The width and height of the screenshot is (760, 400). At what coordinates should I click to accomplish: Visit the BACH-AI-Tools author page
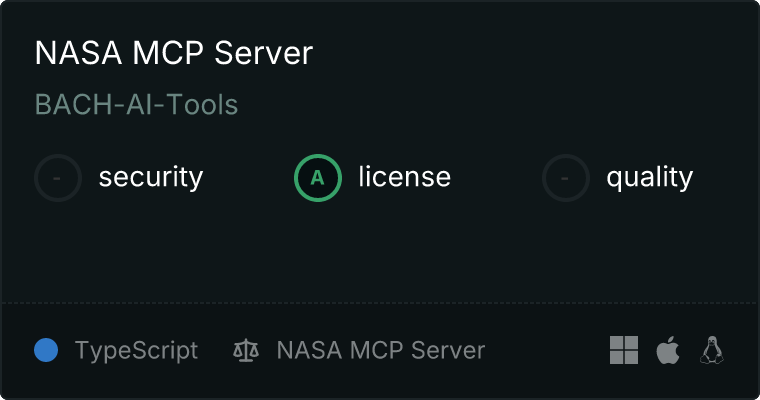coord(136,104)
